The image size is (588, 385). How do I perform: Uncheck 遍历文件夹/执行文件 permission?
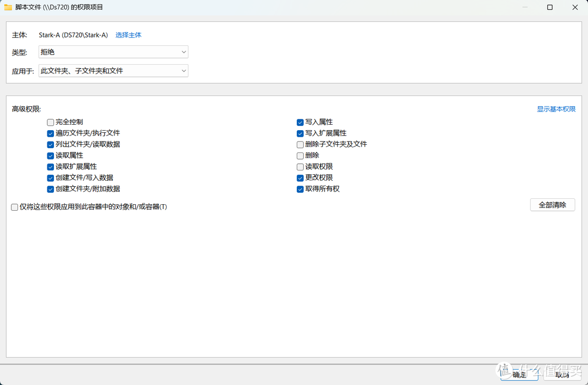click(51, 133)
